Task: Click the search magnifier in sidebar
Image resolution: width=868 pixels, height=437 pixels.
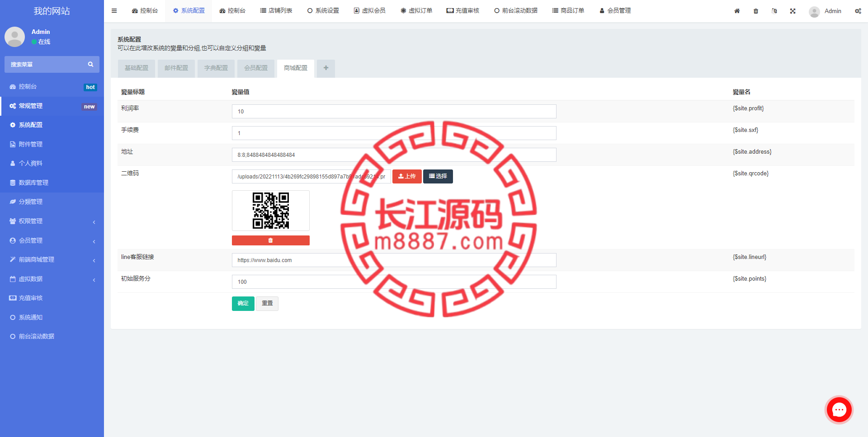Action: click(x=90, y=64)
